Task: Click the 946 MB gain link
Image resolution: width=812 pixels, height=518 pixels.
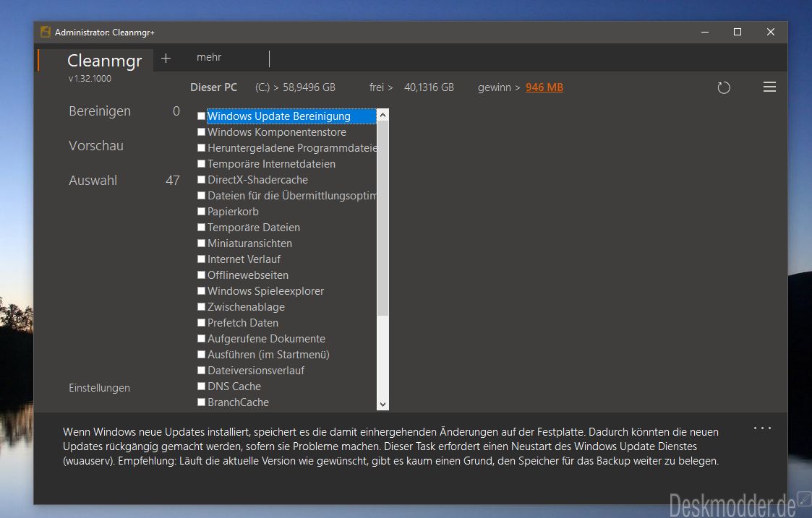Action: 544,87
